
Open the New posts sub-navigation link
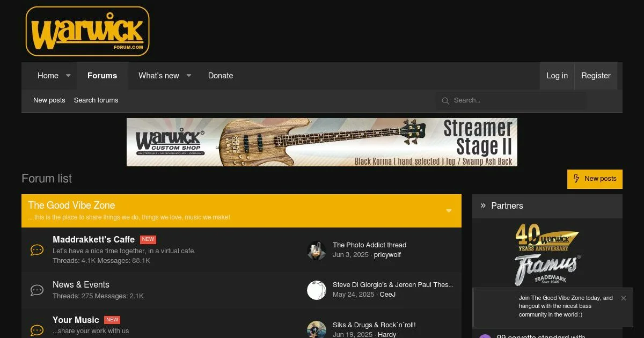coord(49,100)
